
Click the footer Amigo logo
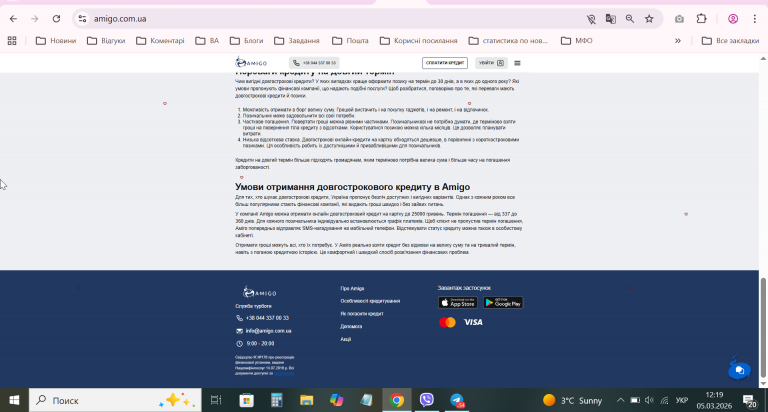pyautogui.click(x=260, y=292)
